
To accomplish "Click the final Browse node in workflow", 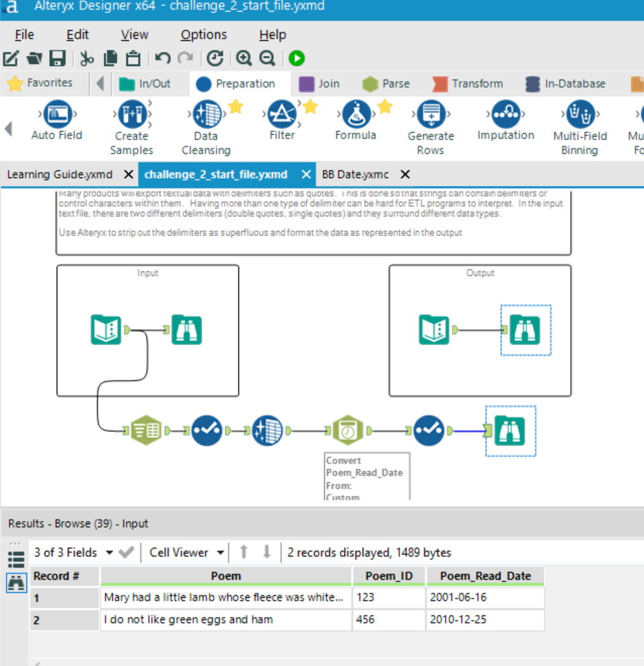I will tap(510, 431).
